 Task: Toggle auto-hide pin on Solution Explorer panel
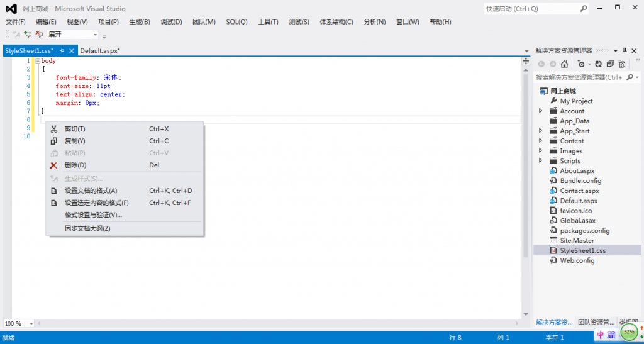pos(625,50)
